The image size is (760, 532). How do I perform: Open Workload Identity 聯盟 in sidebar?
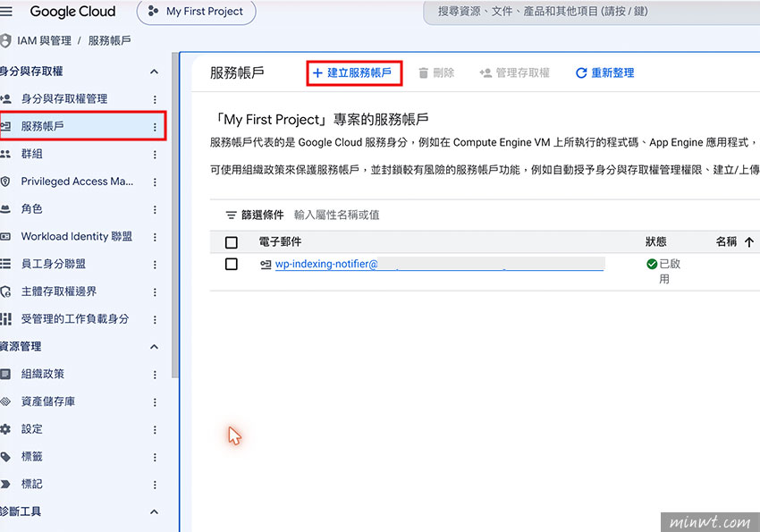point(77,236)
